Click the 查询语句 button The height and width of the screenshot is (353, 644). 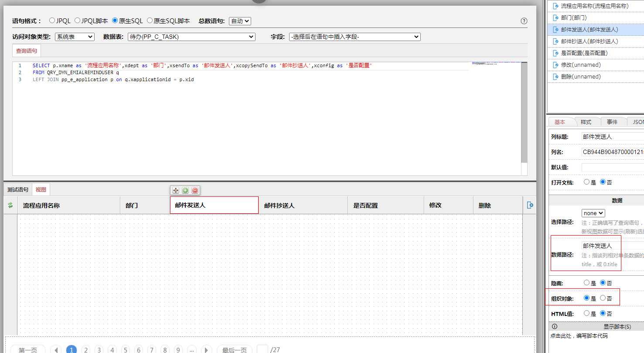coord(26,51)
